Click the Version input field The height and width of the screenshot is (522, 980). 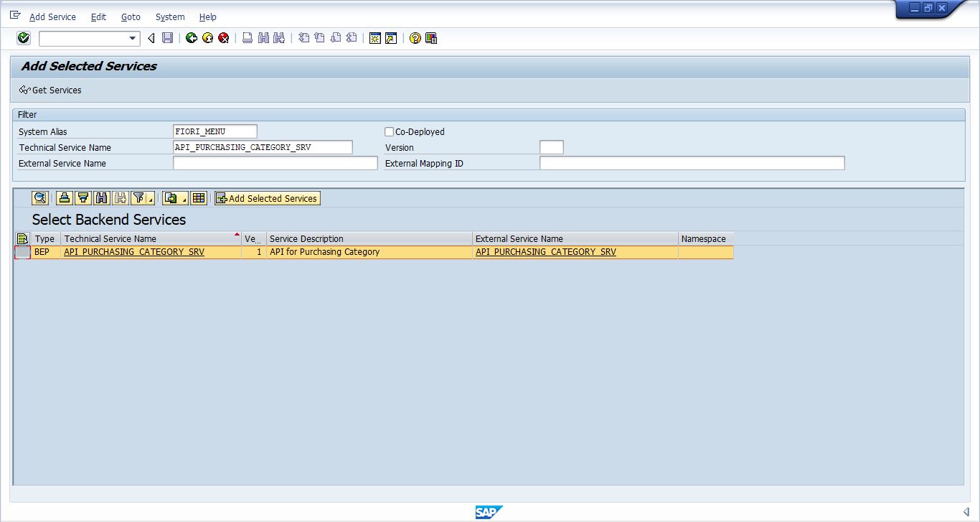coord(552,147)
